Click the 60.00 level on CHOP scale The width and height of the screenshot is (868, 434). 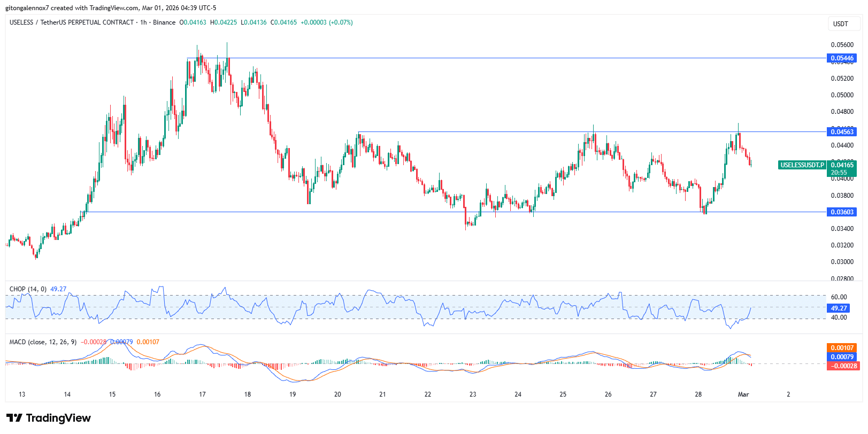click(x=839, y=297)
